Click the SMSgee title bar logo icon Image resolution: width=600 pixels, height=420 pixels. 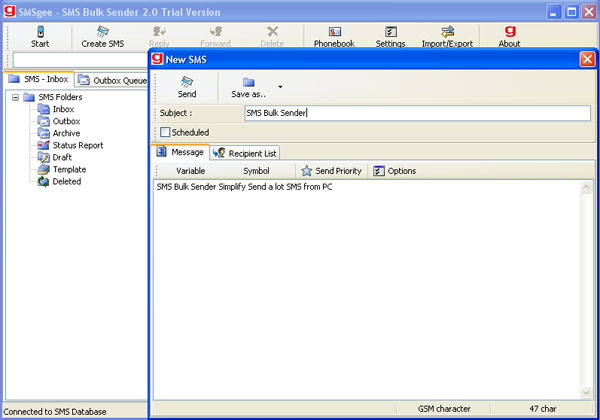click(10, 11)
